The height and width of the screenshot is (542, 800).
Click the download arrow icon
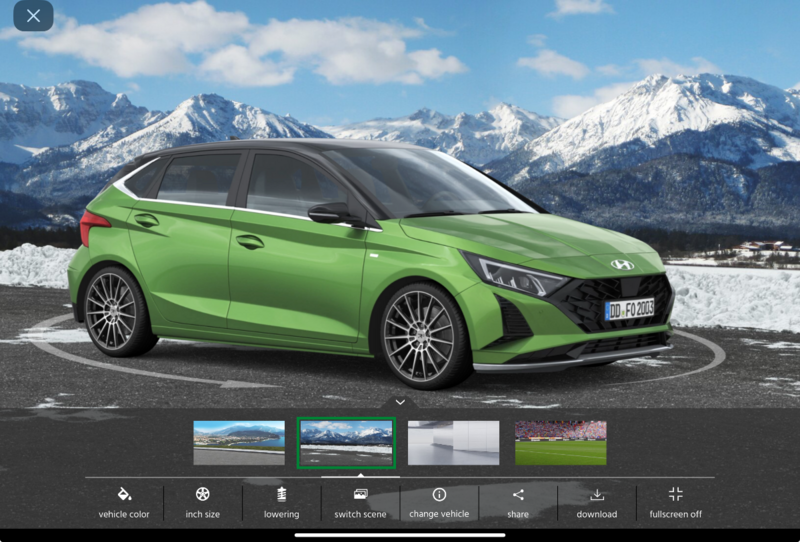[597, 494]
